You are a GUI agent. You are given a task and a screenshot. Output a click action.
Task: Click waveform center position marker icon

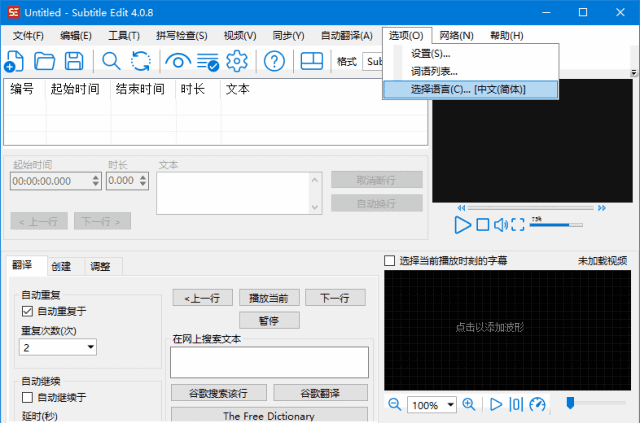point(516,405)
